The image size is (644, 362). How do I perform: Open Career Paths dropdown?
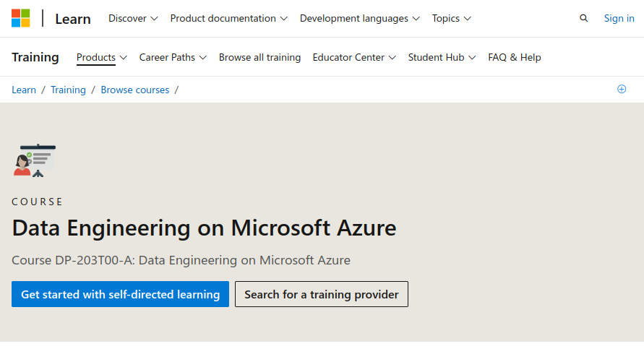pos(173,57)
